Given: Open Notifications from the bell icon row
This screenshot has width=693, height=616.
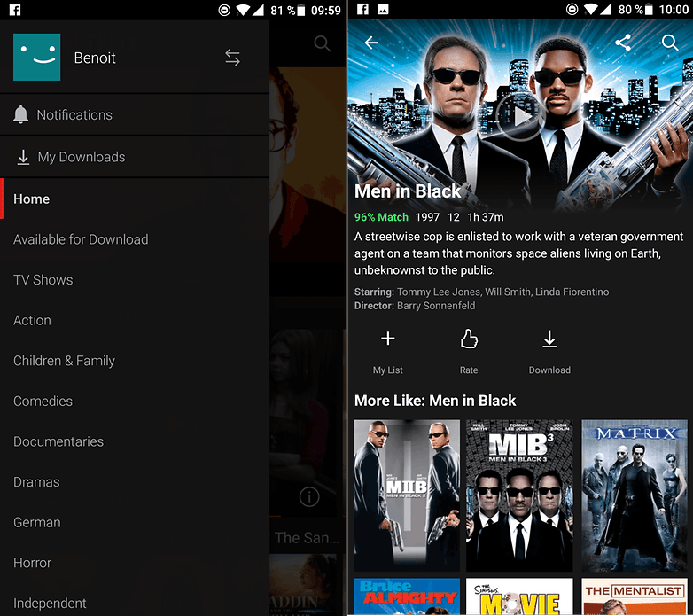Looking at the screenshot, I should (x=135, y=115).
